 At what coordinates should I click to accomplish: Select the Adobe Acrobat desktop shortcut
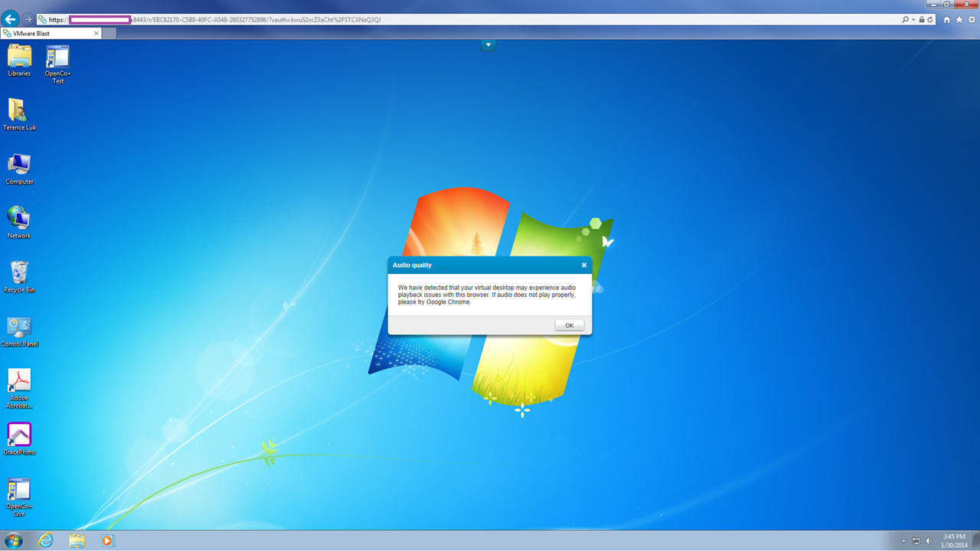click(19, 389)
